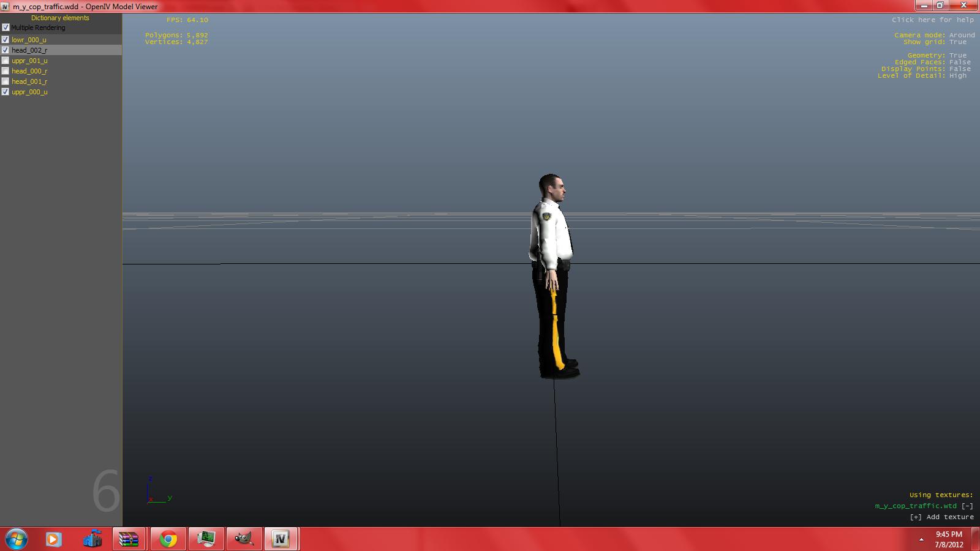Viewport: 980px width, 551px height.
Task: Click Add texture link
Action: coord(941,517)
